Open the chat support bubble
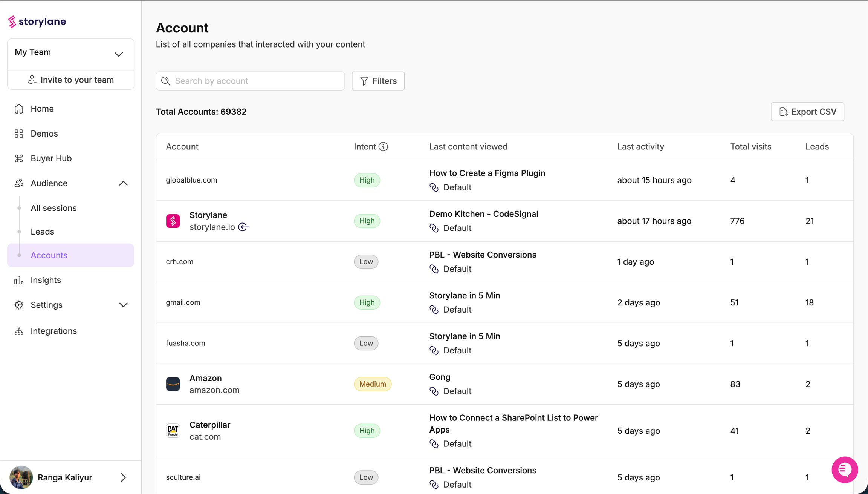Viewport: 868px width, 494px height. coord(844,469)
